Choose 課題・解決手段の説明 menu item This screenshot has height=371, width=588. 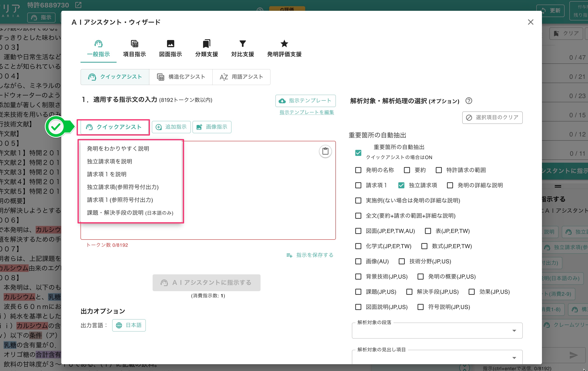point(131,213)
